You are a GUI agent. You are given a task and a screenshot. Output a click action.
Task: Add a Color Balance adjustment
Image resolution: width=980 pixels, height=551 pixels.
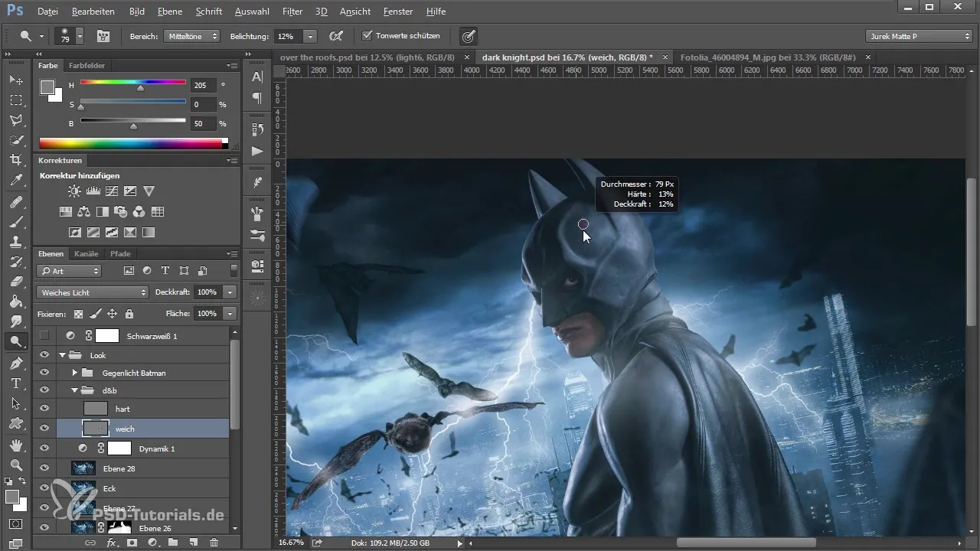coord(83,212)
